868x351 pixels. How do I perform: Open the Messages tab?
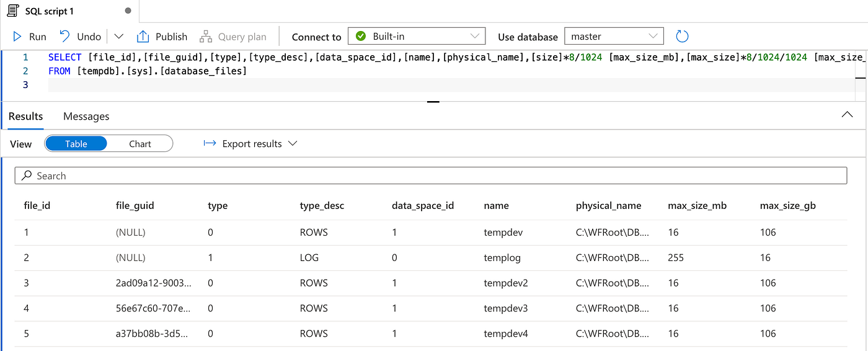tap(86, 117)
